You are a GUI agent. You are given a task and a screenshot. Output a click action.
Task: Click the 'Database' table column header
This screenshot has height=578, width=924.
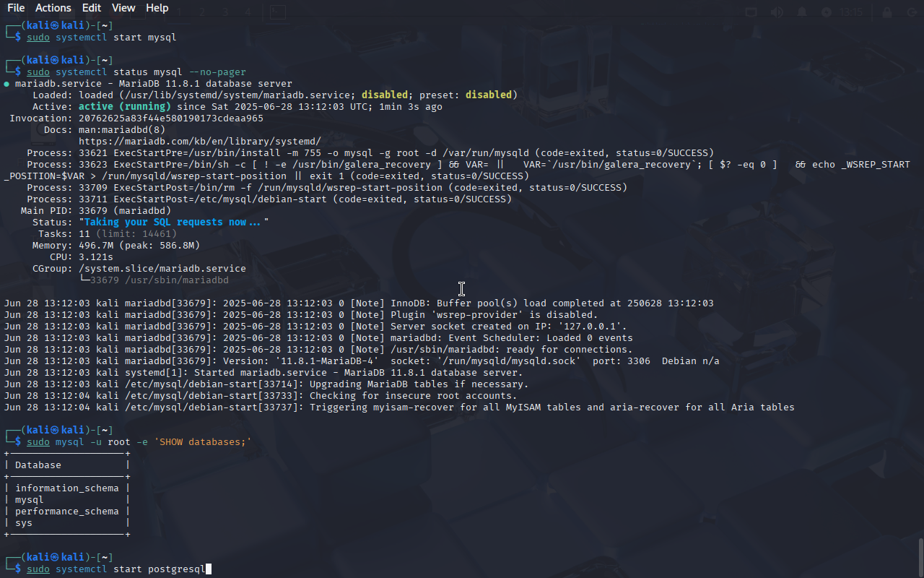pyautogui.click(x=38, y=465)
